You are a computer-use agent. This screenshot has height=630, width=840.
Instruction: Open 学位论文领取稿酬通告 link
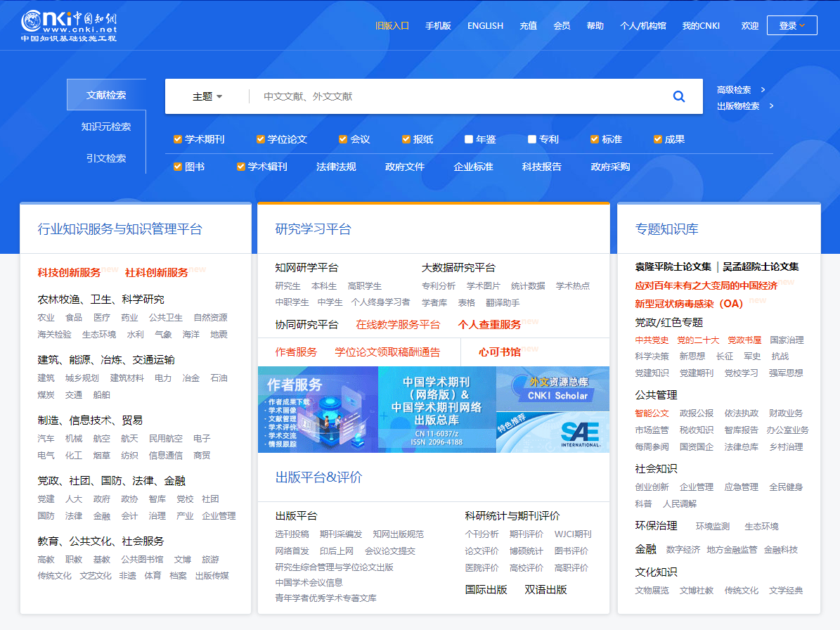pos(387,352)
